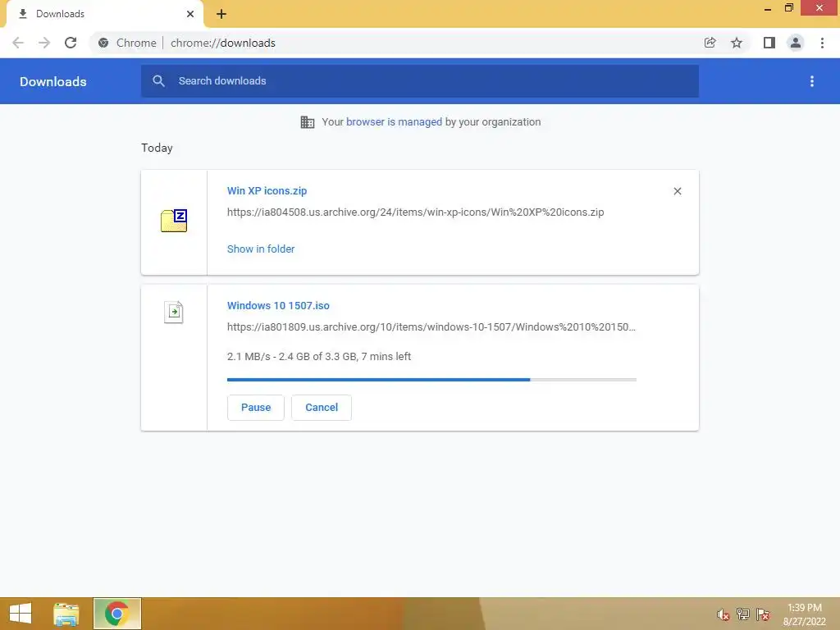Reload the downloads page
This screenshot has width=840, height=630.
[71, 43]
